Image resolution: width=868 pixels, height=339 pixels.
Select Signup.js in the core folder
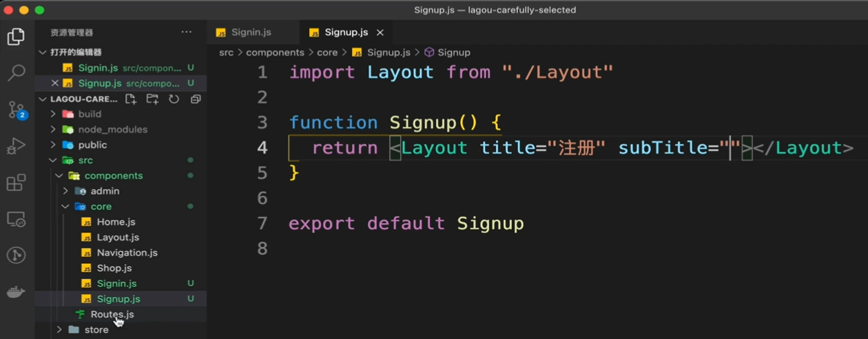pyautogui.click(x=118, y=299)
